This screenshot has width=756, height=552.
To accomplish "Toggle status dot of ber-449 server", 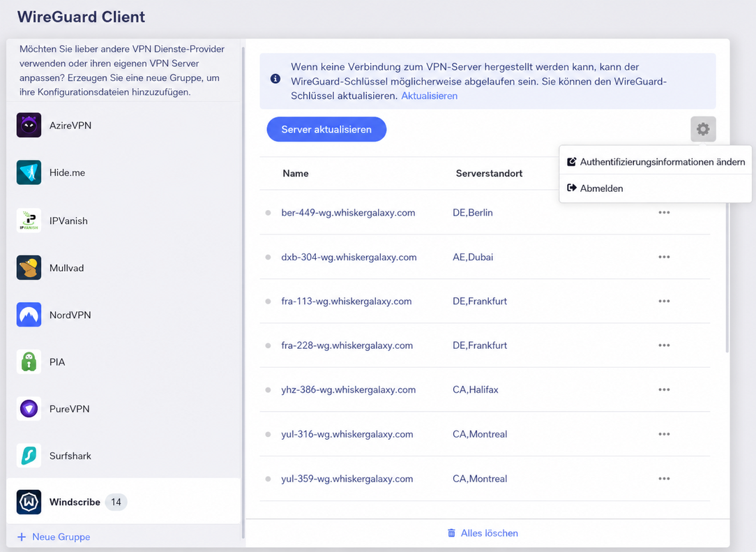I will coord(268,213).
